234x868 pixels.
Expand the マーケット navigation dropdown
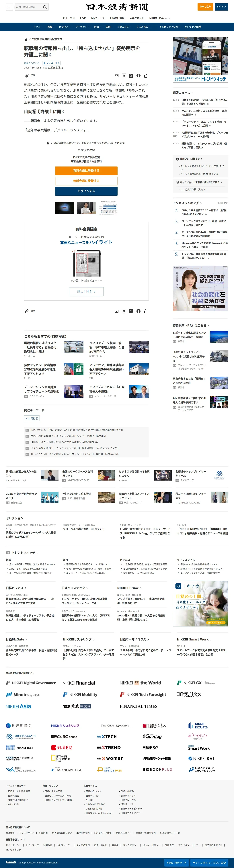(x=82, y=27)
